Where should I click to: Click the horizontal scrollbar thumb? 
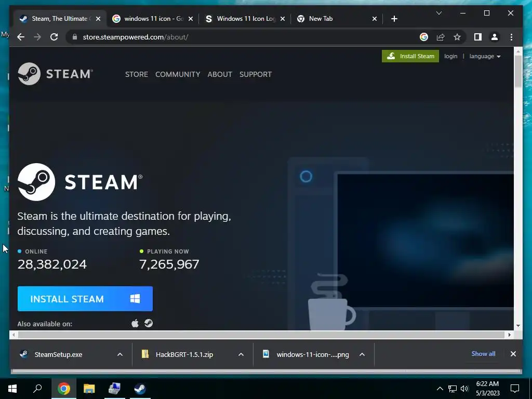(261, 335)
